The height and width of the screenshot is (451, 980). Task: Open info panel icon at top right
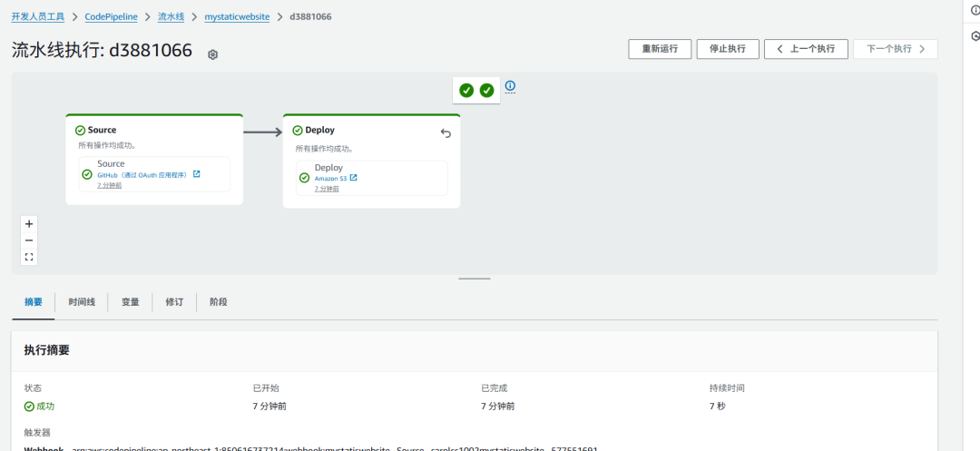(x=975, y=10)
